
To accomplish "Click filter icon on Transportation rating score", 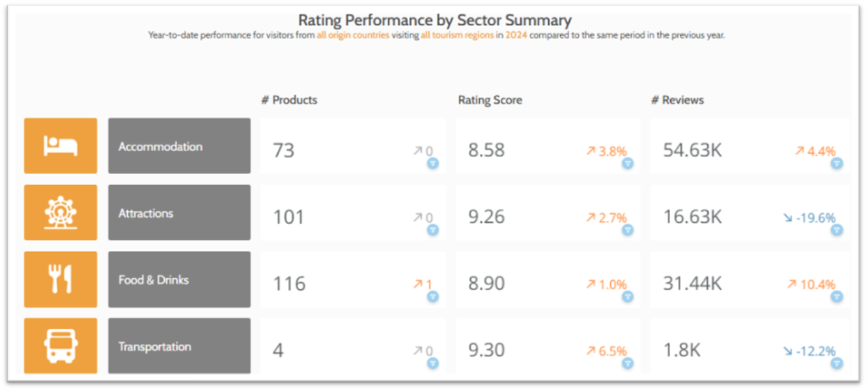I will coord(628,363).
